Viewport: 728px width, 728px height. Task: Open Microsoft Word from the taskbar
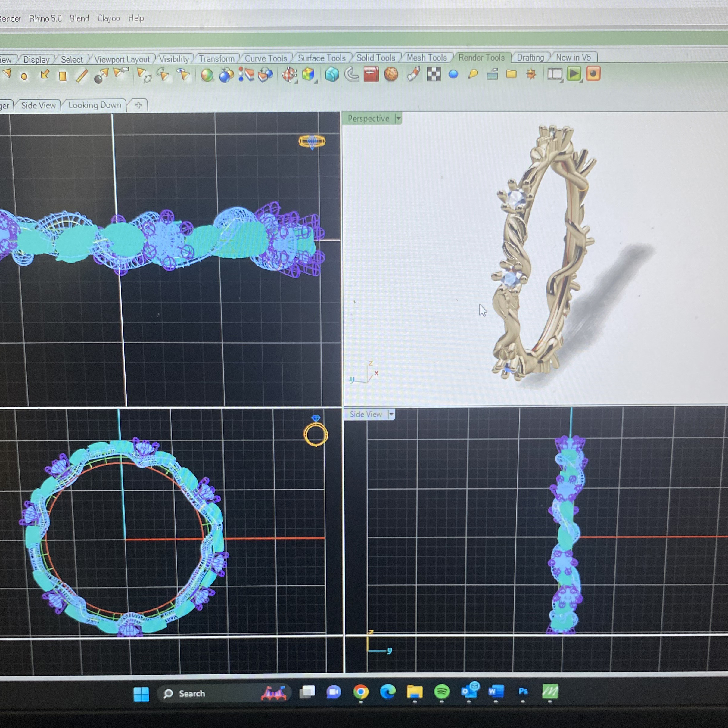click(x=496, y=691)
